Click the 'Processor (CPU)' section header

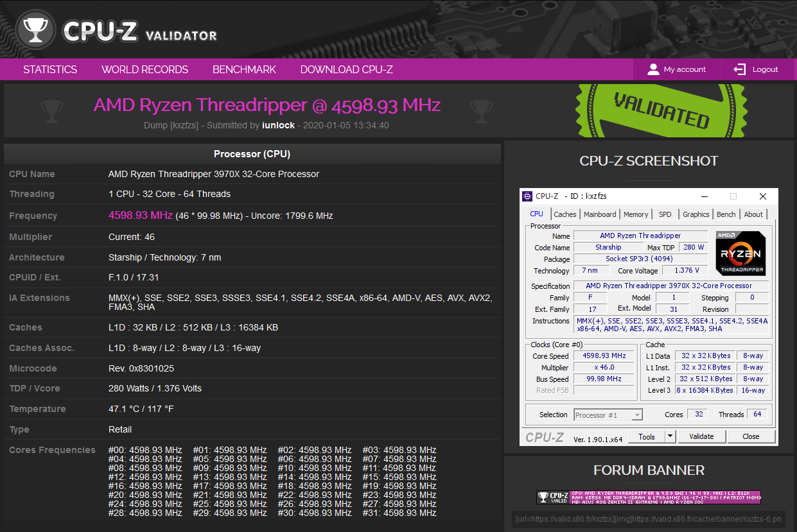[252, 154]
